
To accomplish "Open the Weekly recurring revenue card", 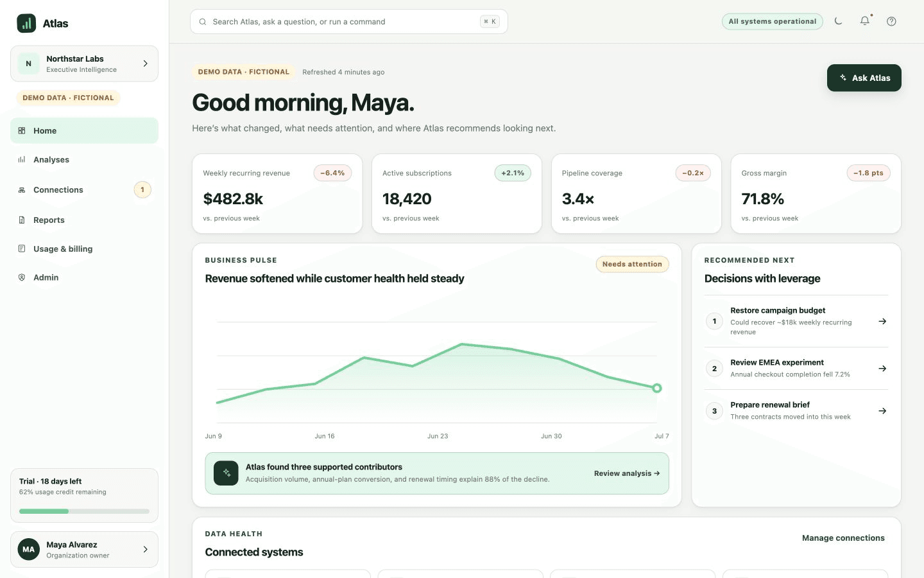I will [x=277, y=193].
